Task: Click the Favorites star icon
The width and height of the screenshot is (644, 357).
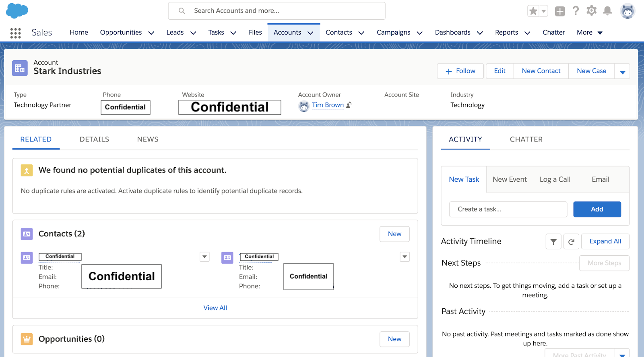Action: click(x=533, y=11)
